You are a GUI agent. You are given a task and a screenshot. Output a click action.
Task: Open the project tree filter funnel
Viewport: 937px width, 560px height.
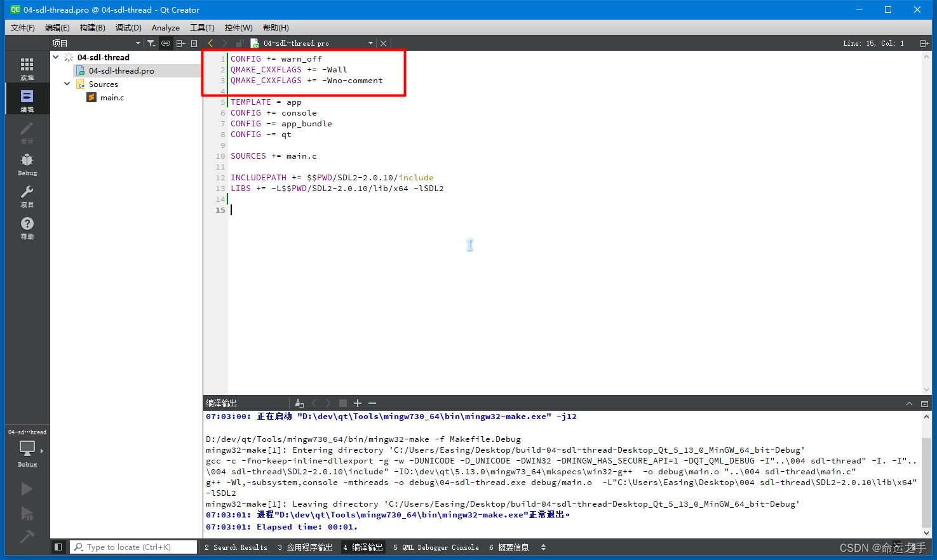(151, 43)
